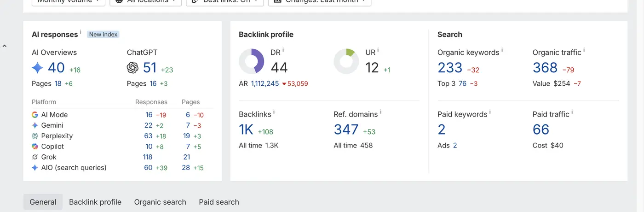The width and height of the screenshot is (644, 212).
Task: Open the Best links: Off dropdown
Action: tap(225, 1)
